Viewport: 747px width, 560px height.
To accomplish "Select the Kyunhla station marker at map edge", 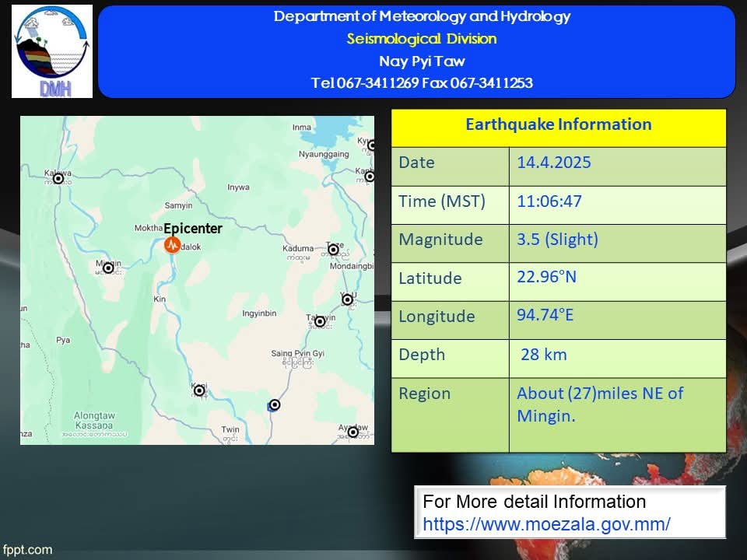I will (x=371, y=145).
